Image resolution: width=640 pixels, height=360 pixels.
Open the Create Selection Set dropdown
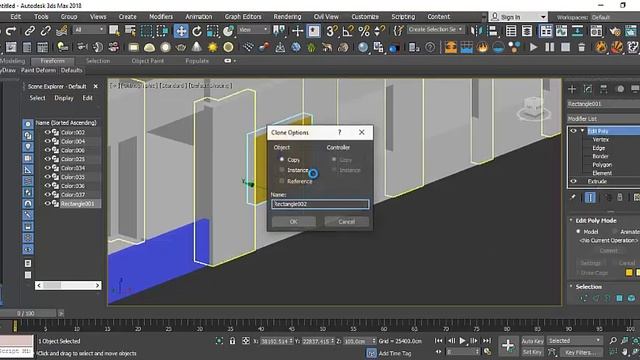435,29
